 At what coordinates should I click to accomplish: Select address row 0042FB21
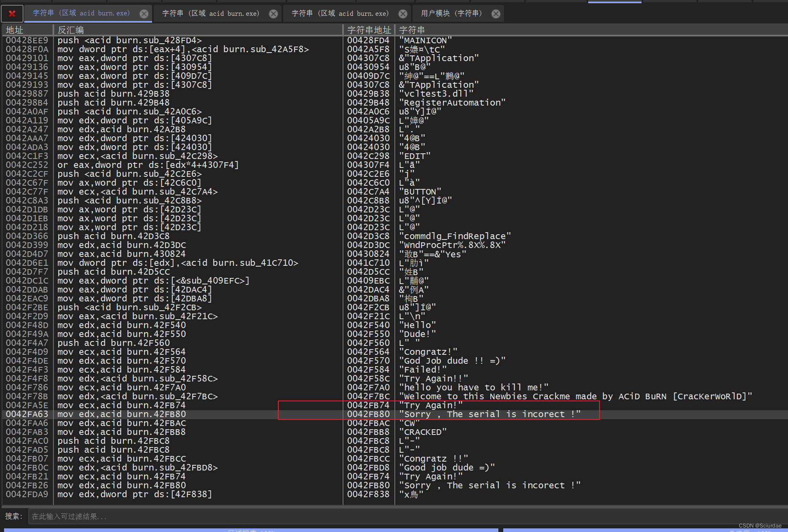click(x=27, y=477)
